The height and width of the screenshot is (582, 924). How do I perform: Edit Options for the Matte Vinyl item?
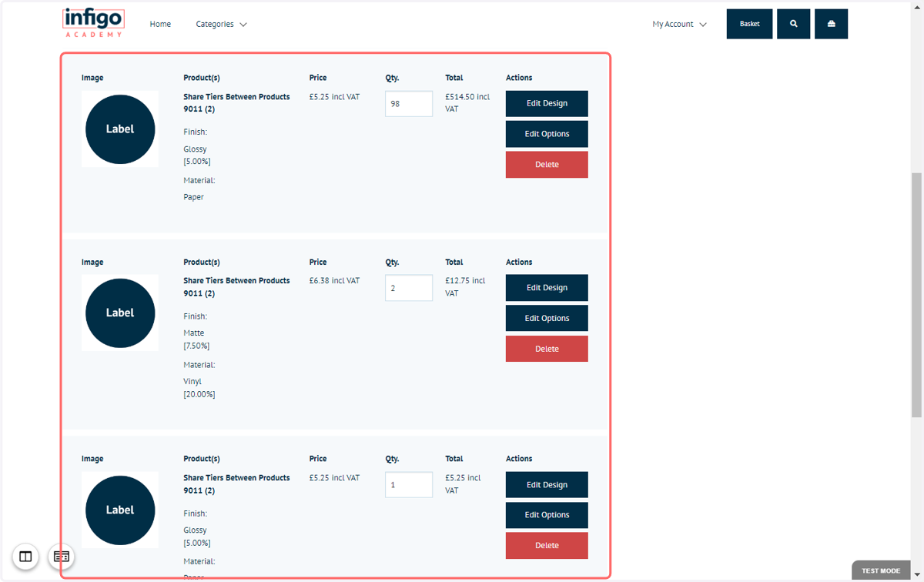pyautogui.click(x=547, y=318)
